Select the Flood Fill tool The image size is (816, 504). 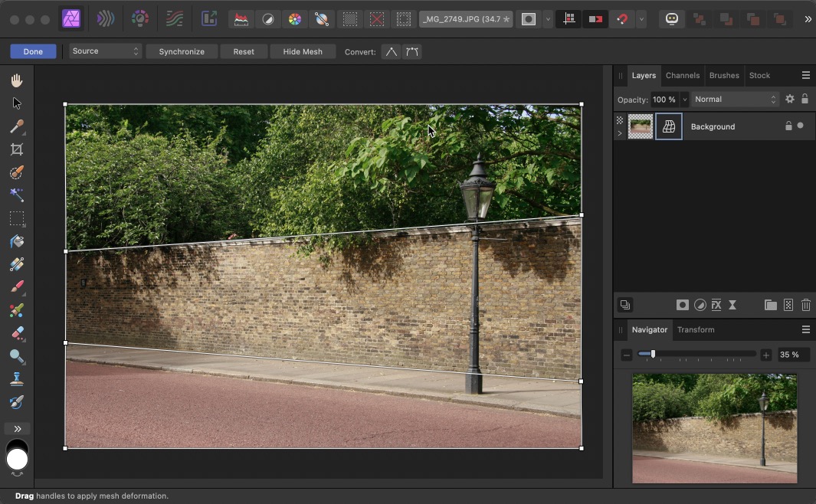(x=17, y=241)
